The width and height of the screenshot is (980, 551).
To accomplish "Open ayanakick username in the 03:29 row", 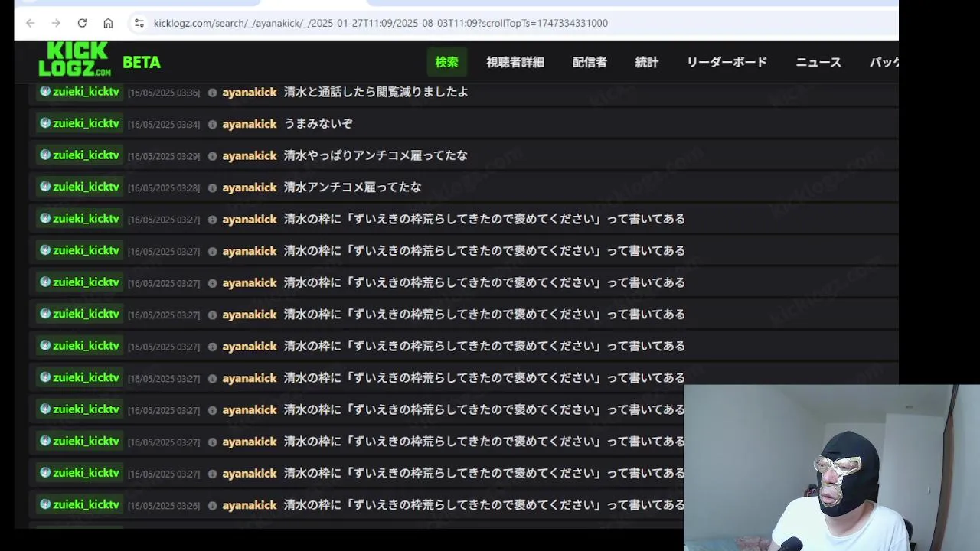I will pos(250,155).
